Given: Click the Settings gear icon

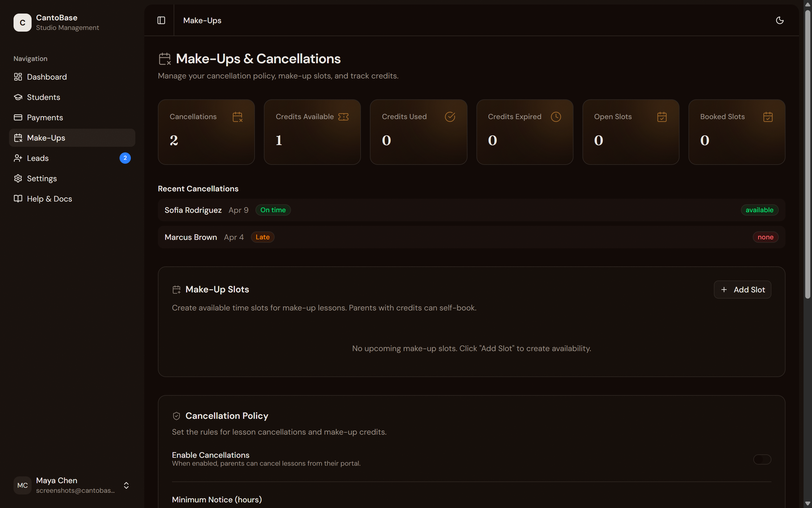Looking at the screenshot, I should (x=18, y=178).
